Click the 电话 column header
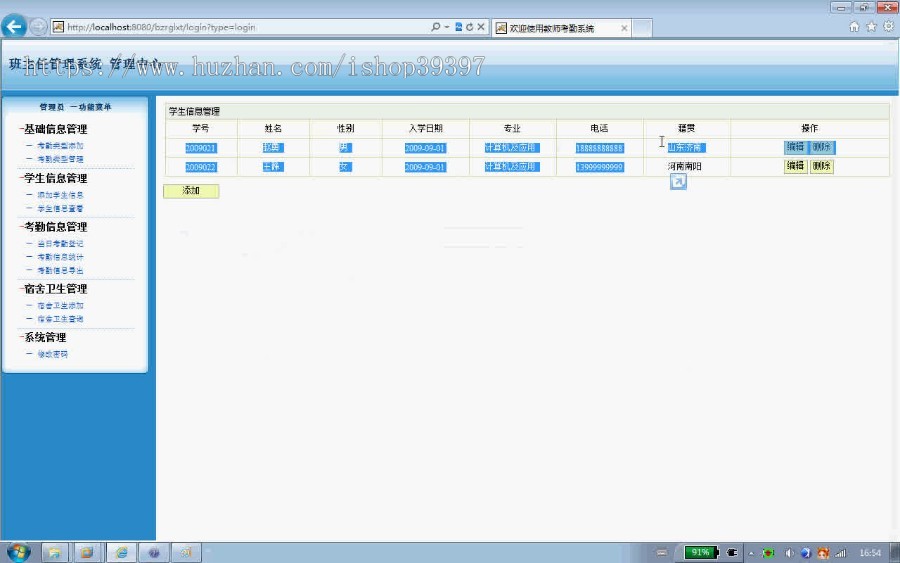Image resolution: width=900 pixels, height=563 pixels. (x=599, y=129)
